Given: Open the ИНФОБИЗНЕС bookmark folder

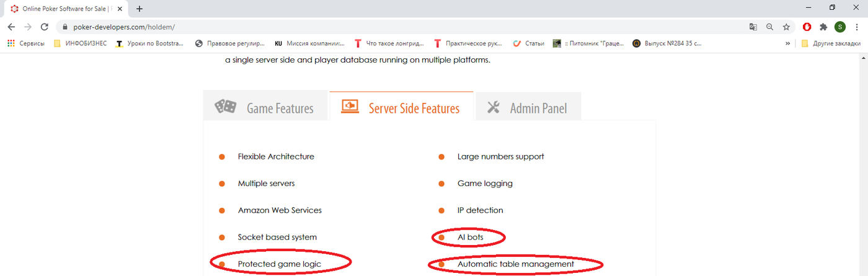Looking at the screenshot, I should tap(81, 43).
